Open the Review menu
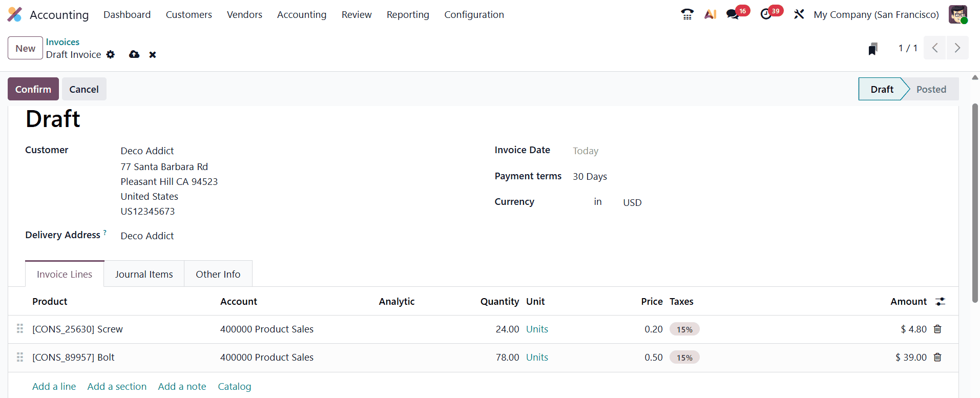Screen dimensions: 980x398 point(357,14)
